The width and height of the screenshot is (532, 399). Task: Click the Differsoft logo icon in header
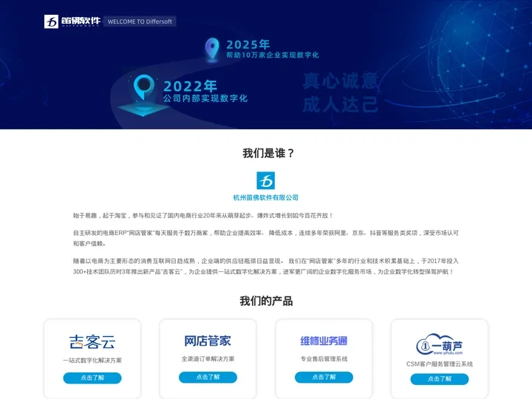click(51, 21)
